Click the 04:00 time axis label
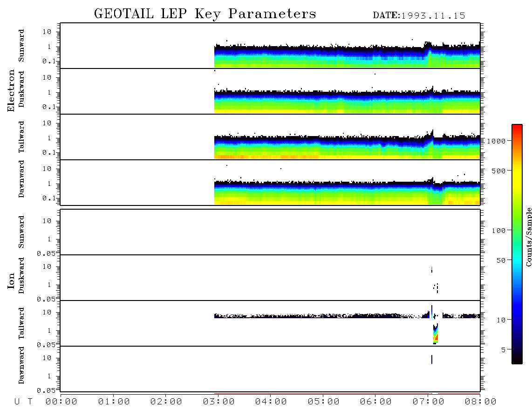 tap(271, 402)
